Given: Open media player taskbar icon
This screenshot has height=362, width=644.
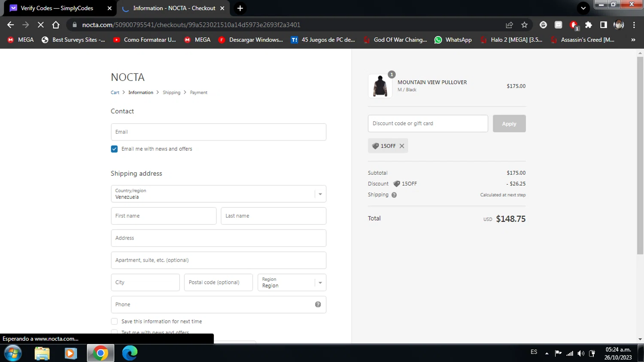Looking at the screenshot, I should coord(71,353).
